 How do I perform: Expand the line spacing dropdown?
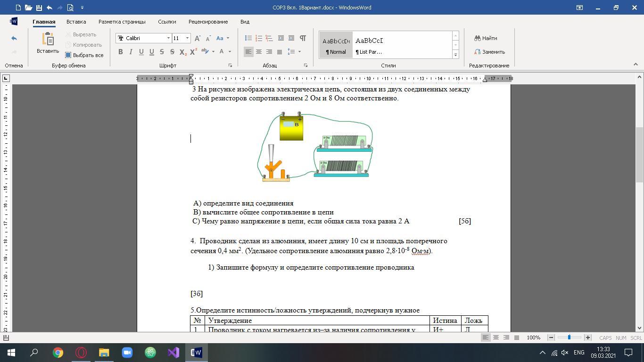click(299, 52)
